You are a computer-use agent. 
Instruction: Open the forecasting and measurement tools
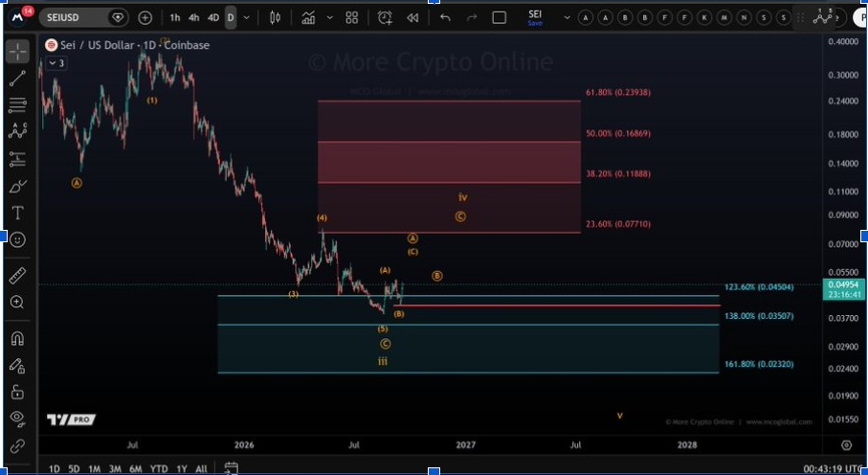click(x=17, y=159)
